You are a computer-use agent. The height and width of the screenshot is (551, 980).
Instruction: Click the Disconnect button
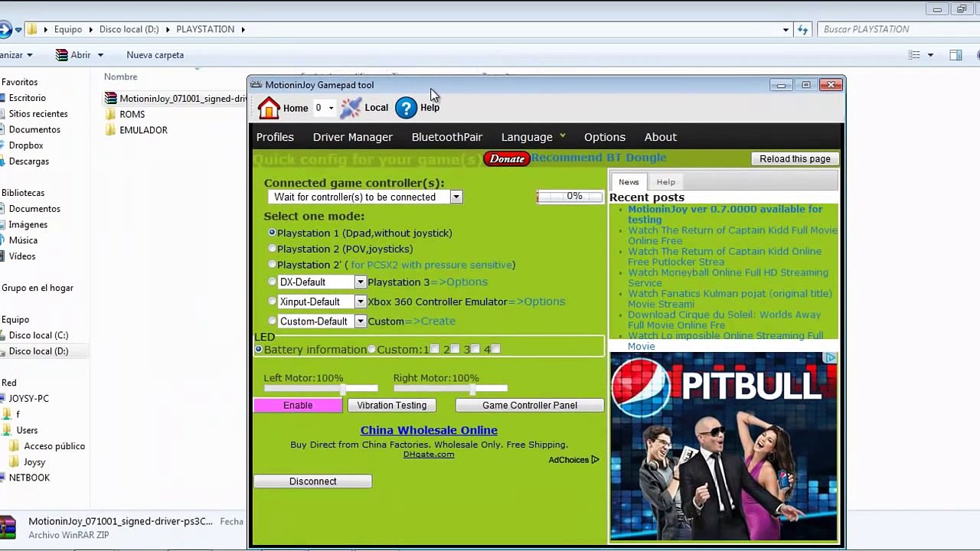(x=312, y=481)
